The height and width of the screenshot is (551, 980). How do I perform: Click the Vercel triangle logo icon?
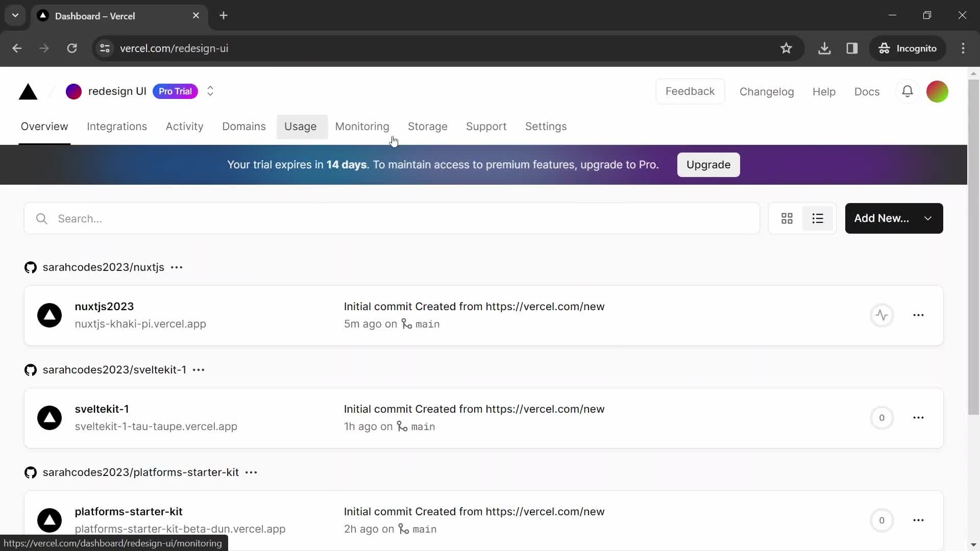(28, 91)
